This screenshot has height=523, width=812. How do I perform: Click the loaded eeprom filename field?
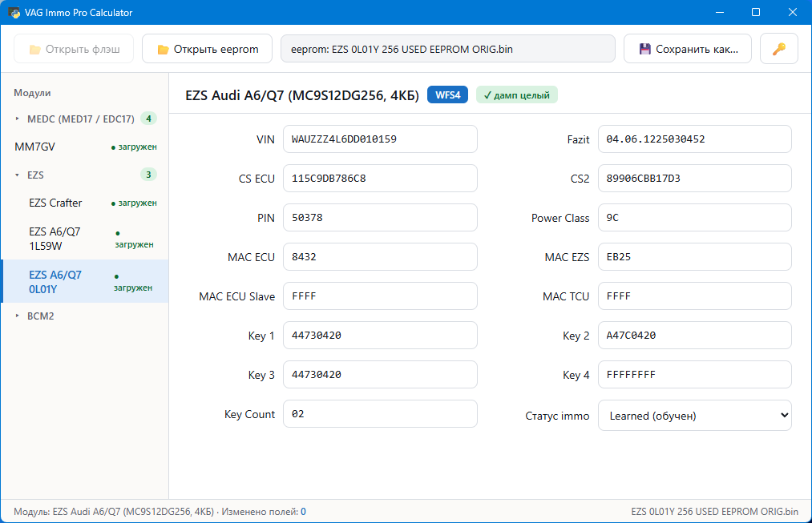(448, 49)
